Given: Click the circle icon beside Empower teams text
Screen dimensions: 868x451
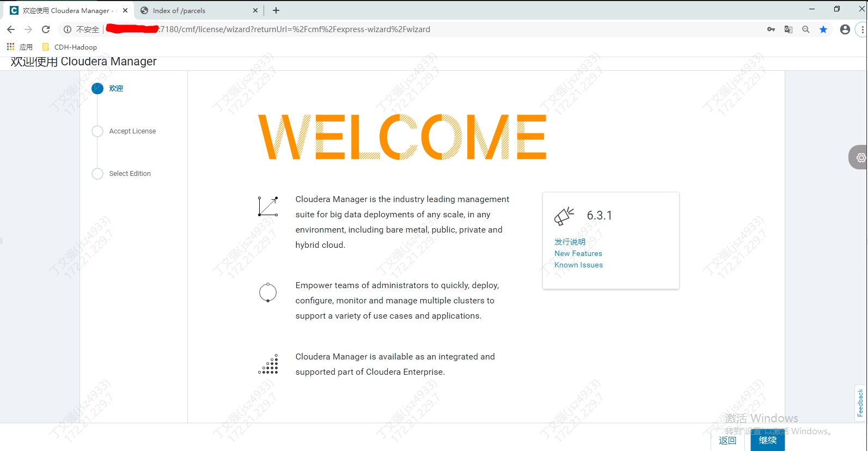Looking at the screenshot, I should pos(268,292).
